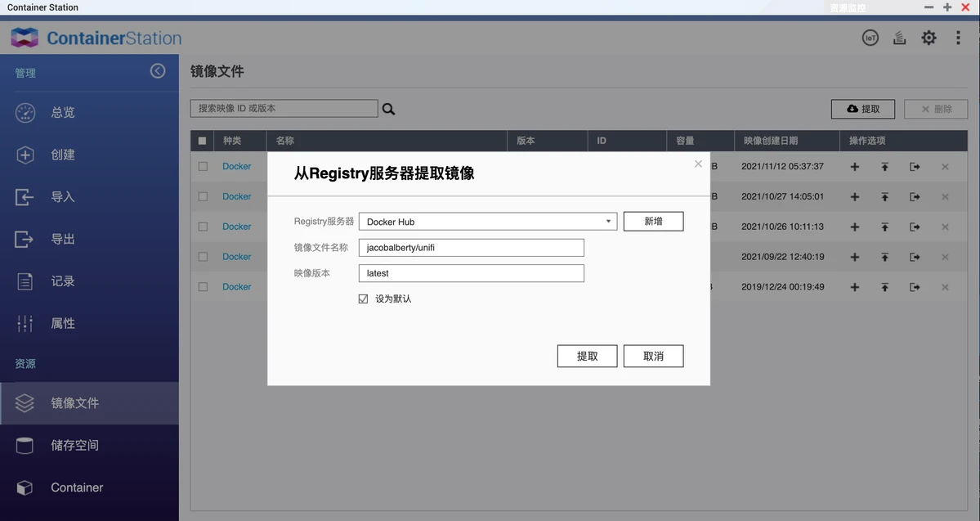The height and width of the screenshot is (521, 980).
Task: Check the fourth Docker row checkbox
Action: pyautogui.click(x=203, y=257)
